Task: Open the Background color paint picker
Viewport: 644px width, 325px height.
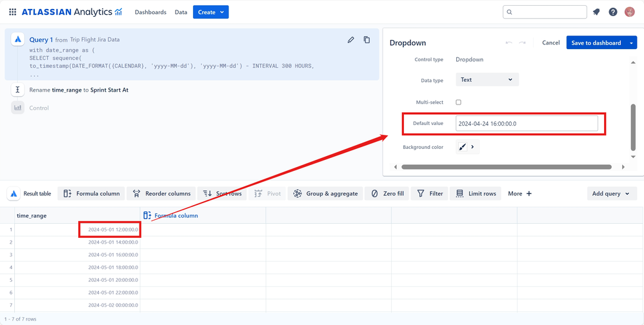Action: coord(463,147)
